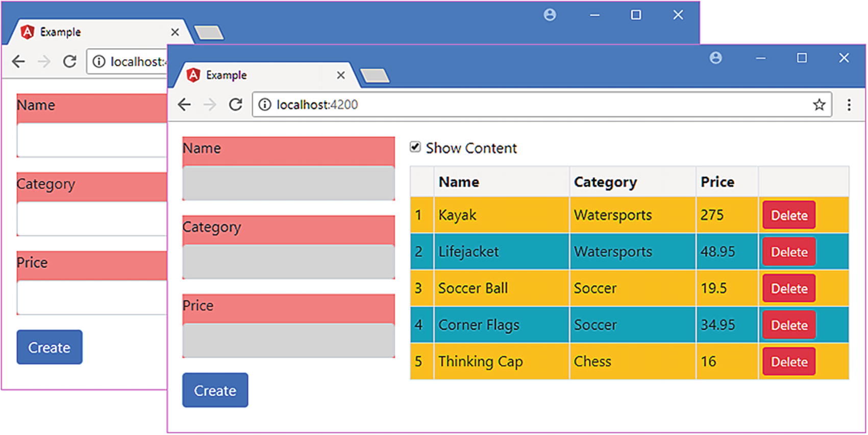Delete the Kayak row

point(788,215)
